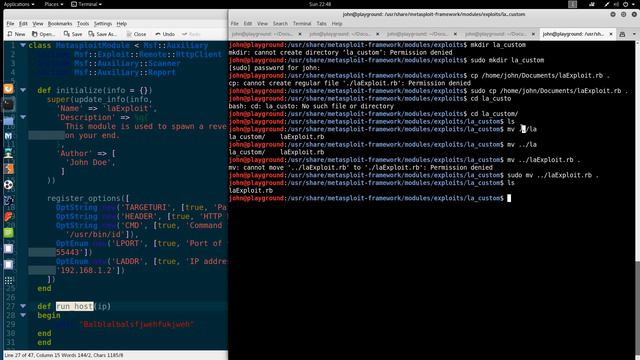
Task: Open the folder Files icon in dock
Action: click(9, 120)
